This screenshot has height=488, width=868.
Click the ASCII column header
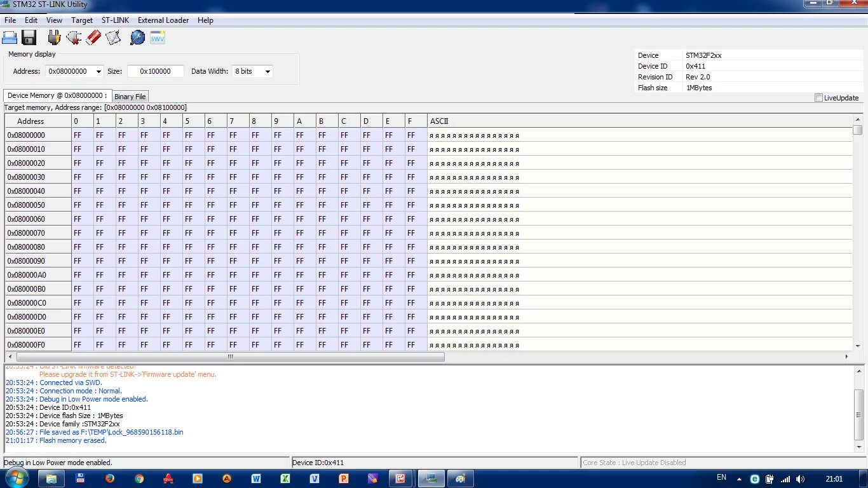pos(639,121)
